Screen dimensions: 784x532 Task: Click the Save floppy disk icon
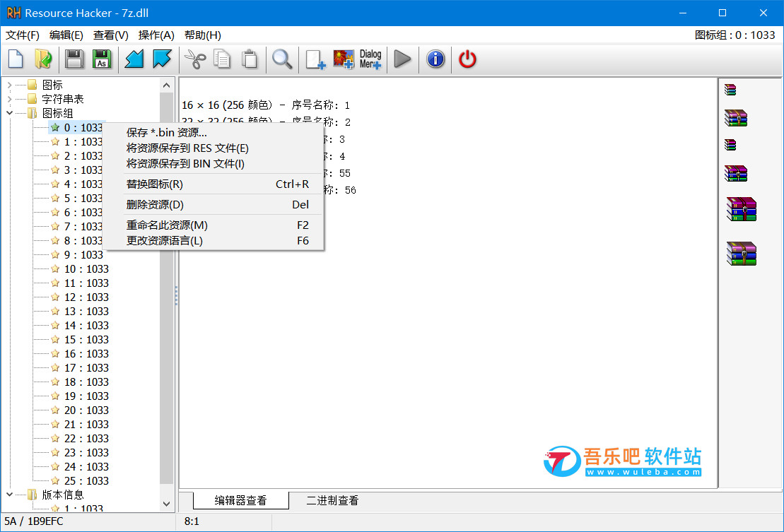[74, 59]
